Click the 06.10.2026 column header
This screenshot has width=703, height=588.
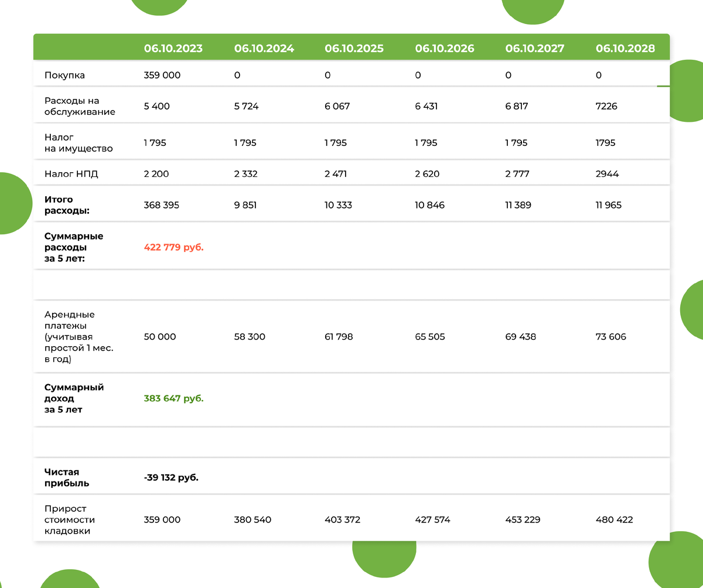coord(445,49)
